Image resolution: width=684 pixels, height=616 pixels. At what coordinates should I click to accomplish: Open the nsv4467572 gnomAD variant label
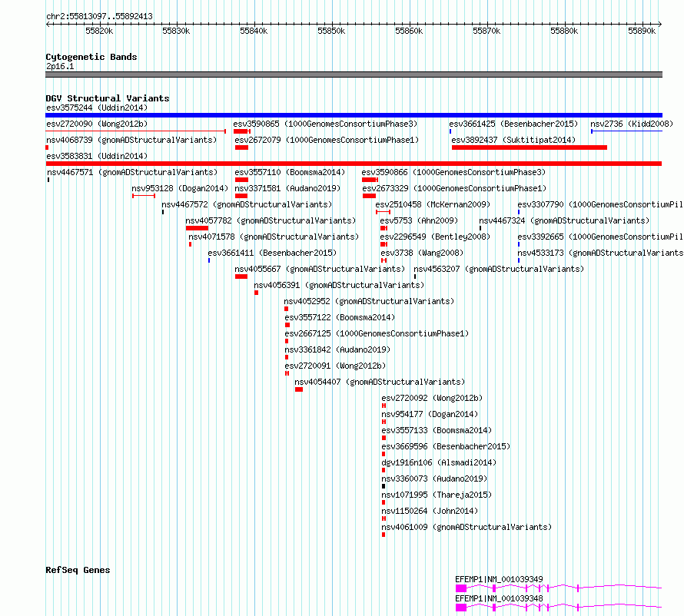247,204
